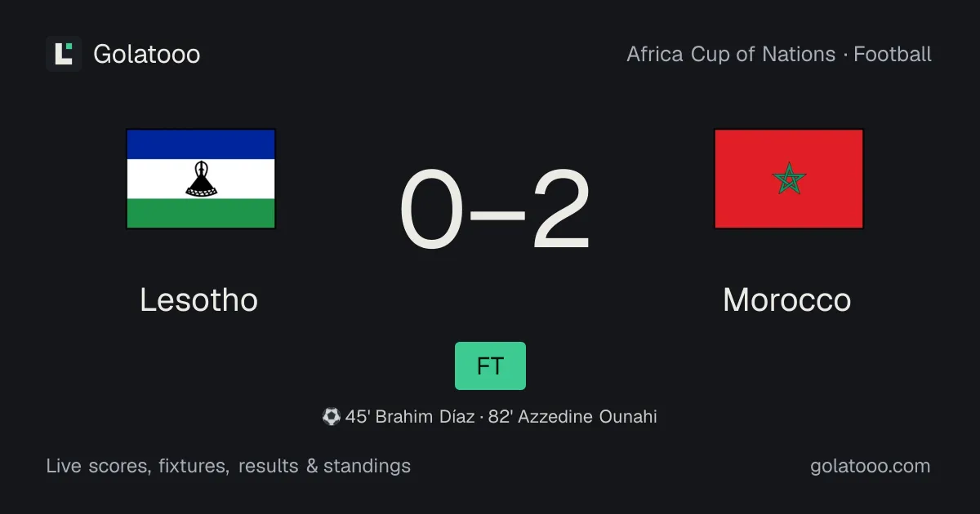Click the green star on Morocco flag

789,179
